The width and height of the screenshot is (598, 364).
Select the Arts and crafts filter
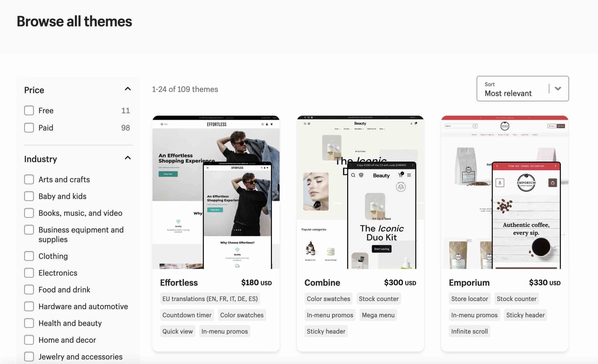(29, 179)
